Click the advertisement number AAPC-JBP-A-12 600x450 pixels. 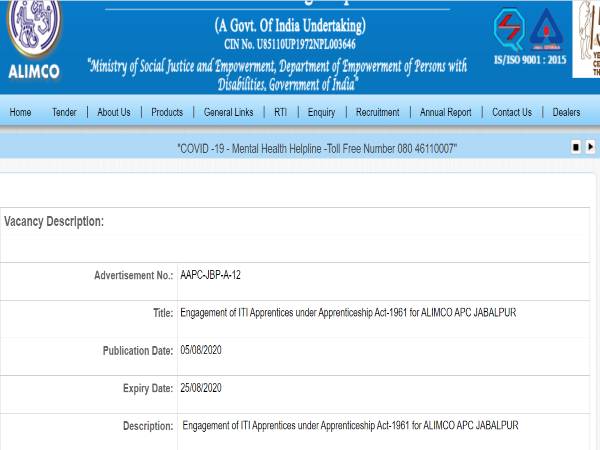[x=210, y=275]
